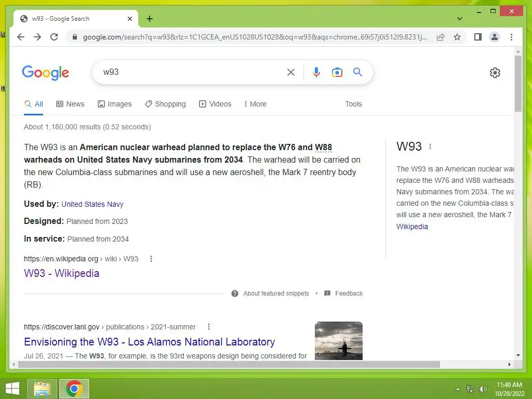Click the scroll left arrow
The image size is (532, 399).
point(14,365)
